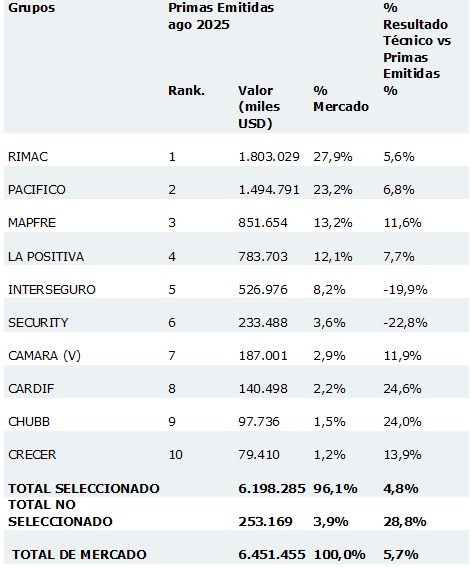
Task: Click LA POSITIVA market share 12,1%
Action: pyautogui.click(x=333, y=256)
